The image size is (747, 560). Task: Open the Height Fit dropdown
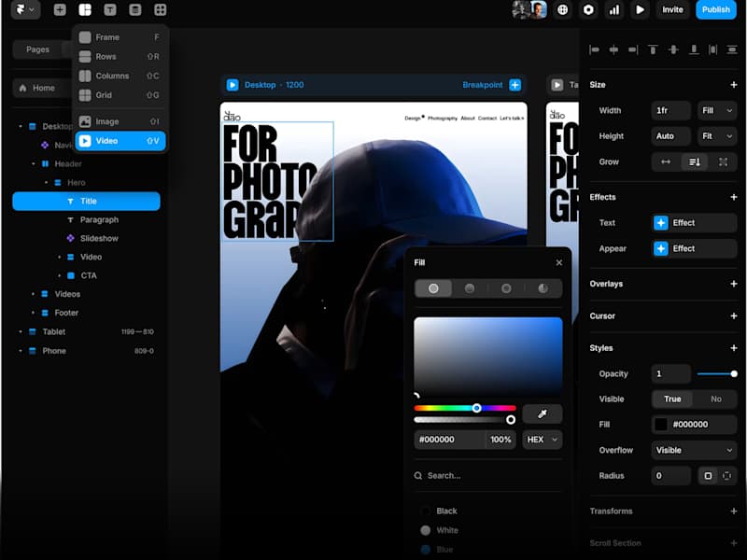[717, 136]
